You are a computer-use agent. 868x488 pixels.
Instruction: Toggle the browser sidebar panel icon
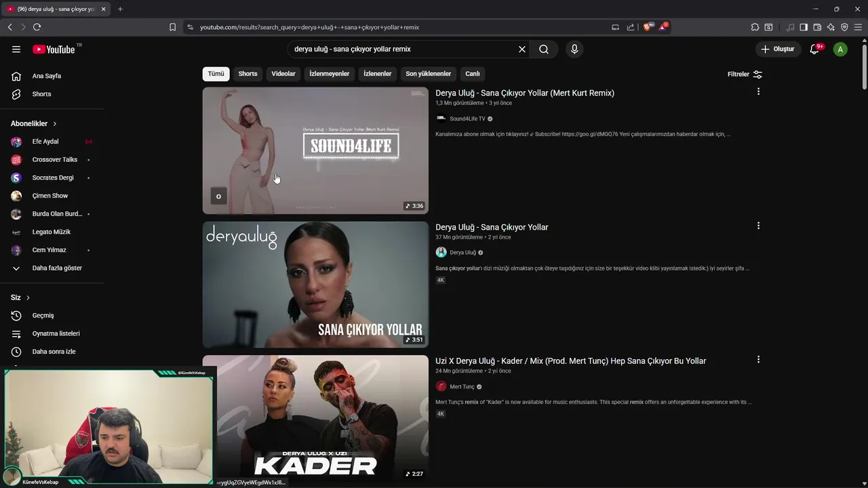[804, 27]
